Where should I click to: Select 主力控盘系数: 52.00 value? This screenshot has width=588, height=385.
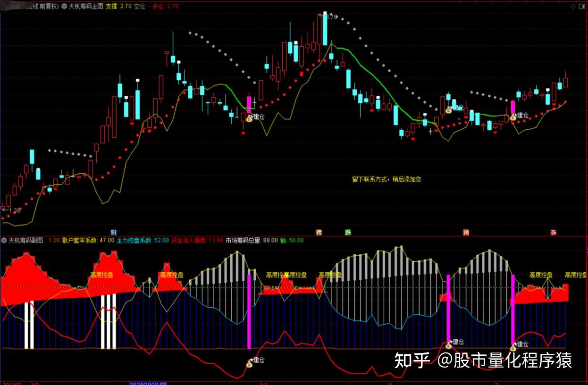tap(143, 240)
